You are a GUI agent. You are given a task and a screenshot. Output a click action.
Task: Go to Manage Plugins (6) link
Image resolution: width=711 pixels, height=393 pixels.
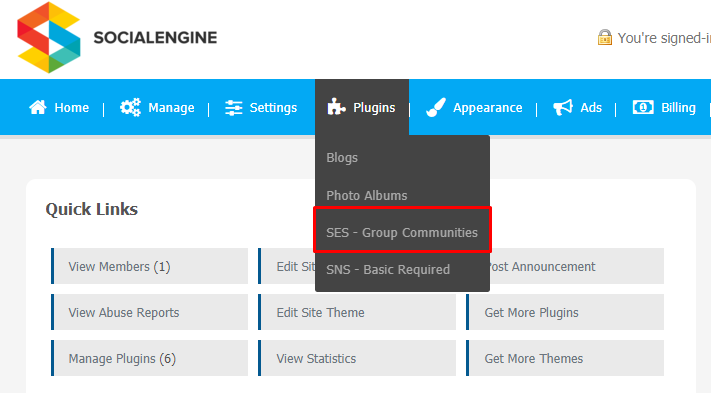pyautogui.click(x=150, y=358)
